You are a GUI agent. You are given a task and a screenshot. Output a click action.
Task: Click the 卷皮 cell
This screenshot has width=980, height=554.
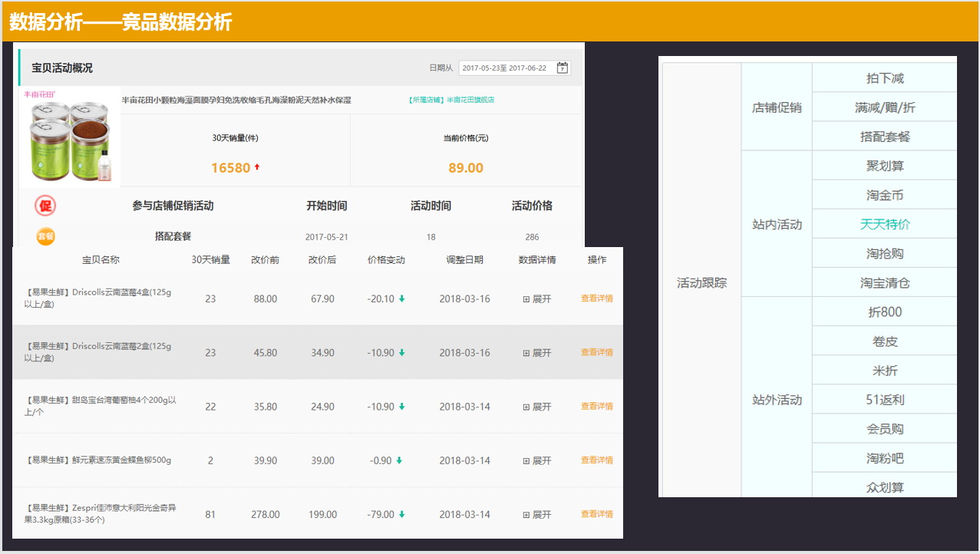(x=885, y=341)
